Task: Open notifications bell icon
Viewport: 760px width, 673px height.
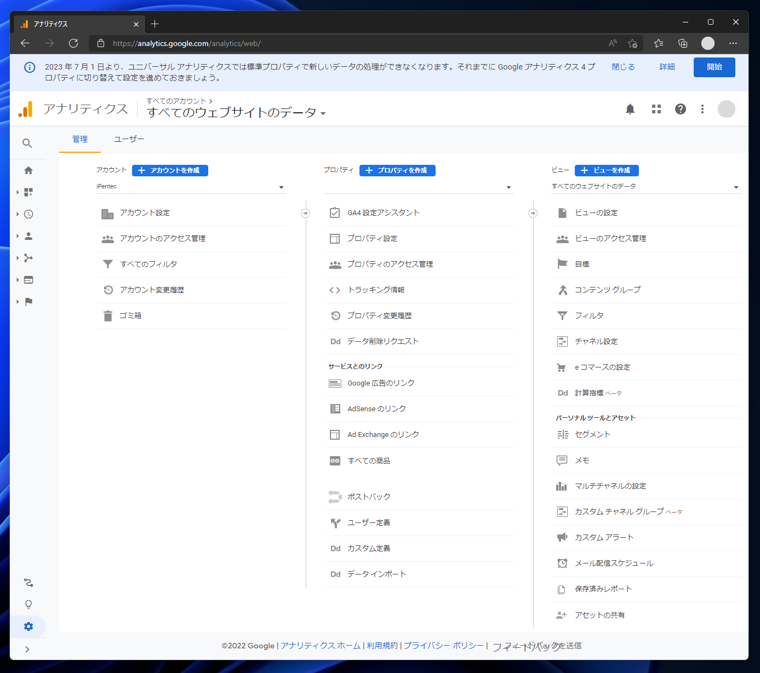Action: tap(630, 110)
